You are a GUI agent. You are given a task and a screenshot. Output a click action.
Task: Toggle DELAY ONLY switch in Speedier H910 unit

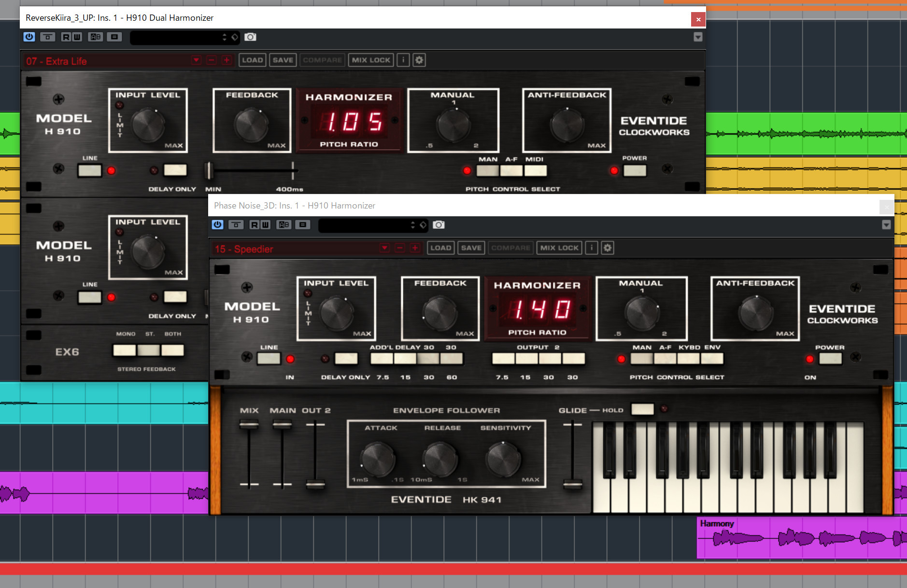pyautogui.click(x=346, y=359)
